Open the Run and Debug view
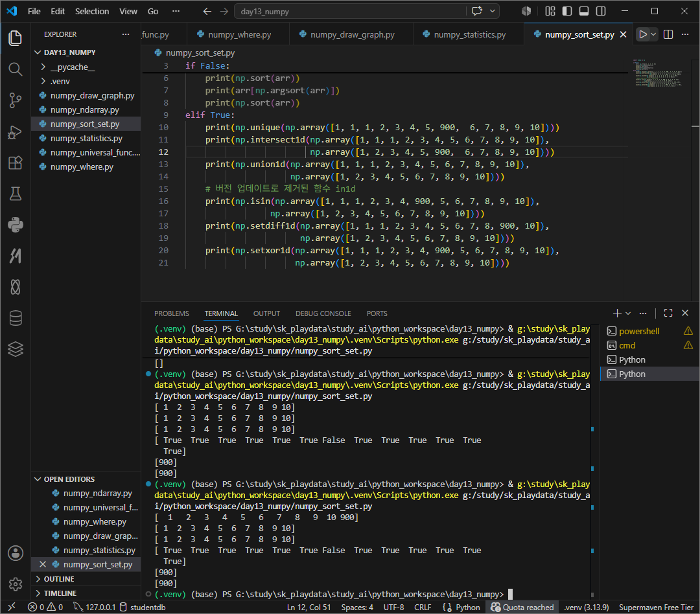Image resolution: width=700 pixels, height=614 pixels. [15, 132]
